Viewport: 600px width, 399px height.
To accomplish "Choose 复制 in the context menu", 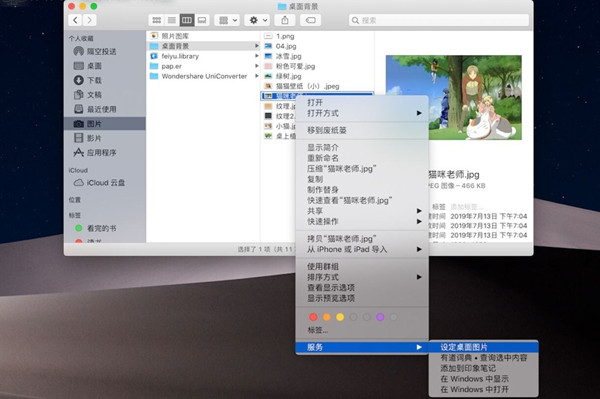I will 362,179.
